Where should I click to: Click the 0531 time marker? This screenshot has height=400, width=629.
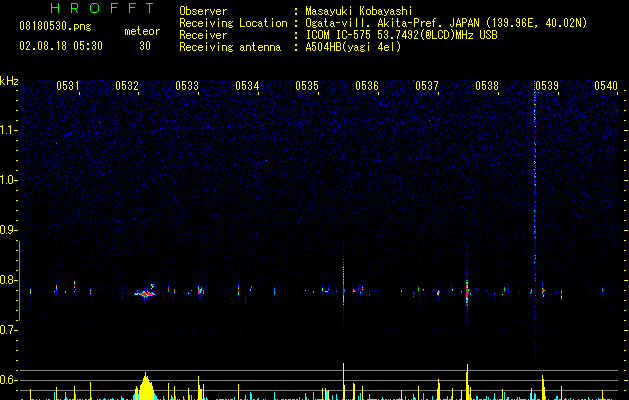tap(67, 85)
